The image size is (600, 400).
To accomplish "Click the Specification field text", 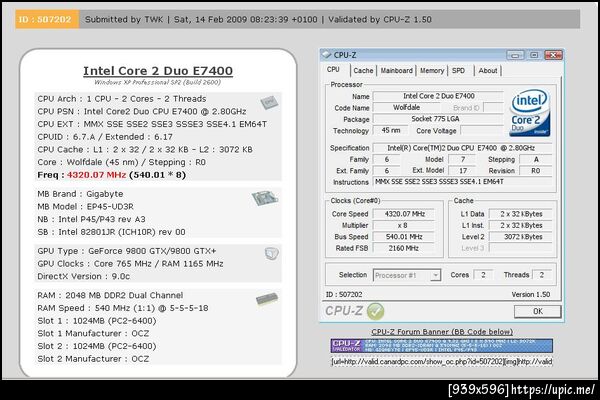I will 463,148.
